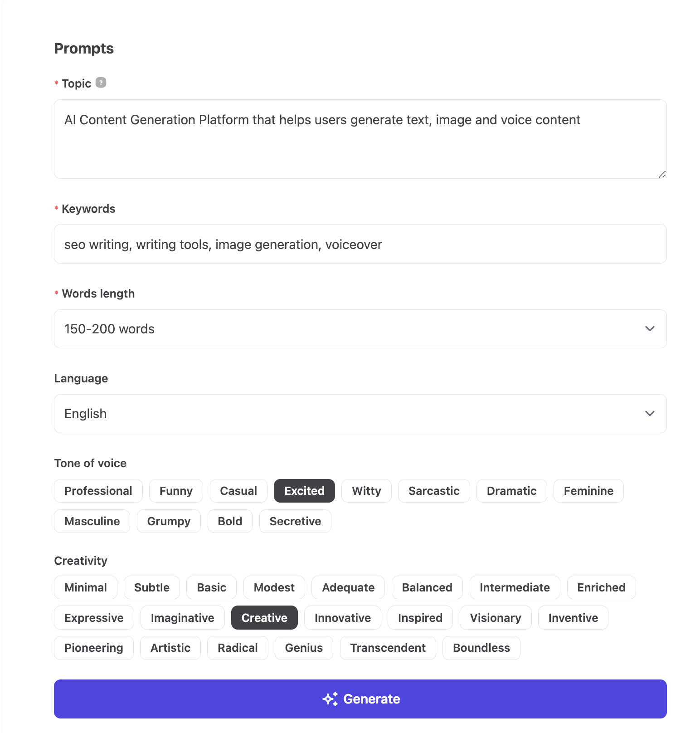Set creativity to Boundless
This screenshot has height=733, width=700.
tap(481, 648)
